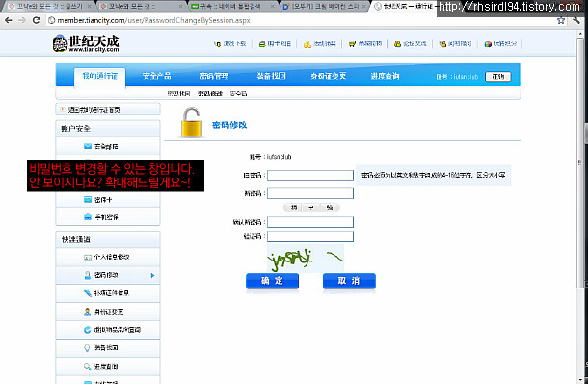Open the Chrome wrench menu
The image size is (588, 384).
576,20
